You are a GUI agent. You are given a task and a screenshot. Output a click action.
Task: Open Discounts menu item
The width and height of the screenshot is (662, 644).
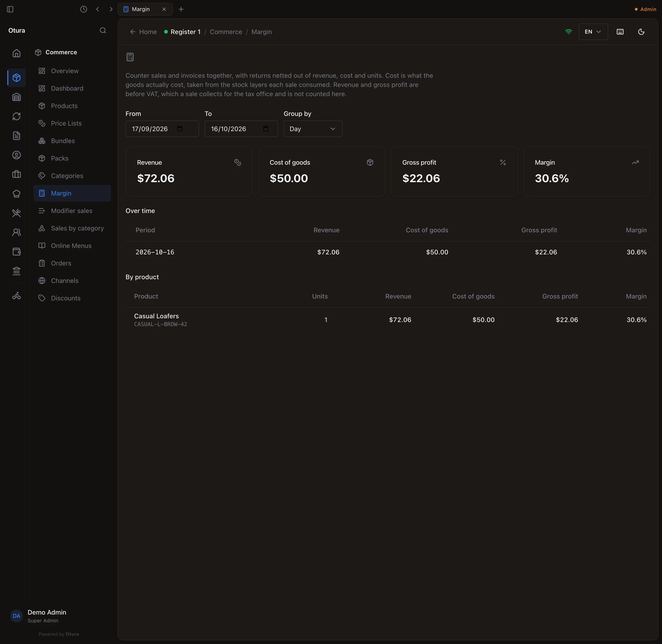tap(72, 298)
